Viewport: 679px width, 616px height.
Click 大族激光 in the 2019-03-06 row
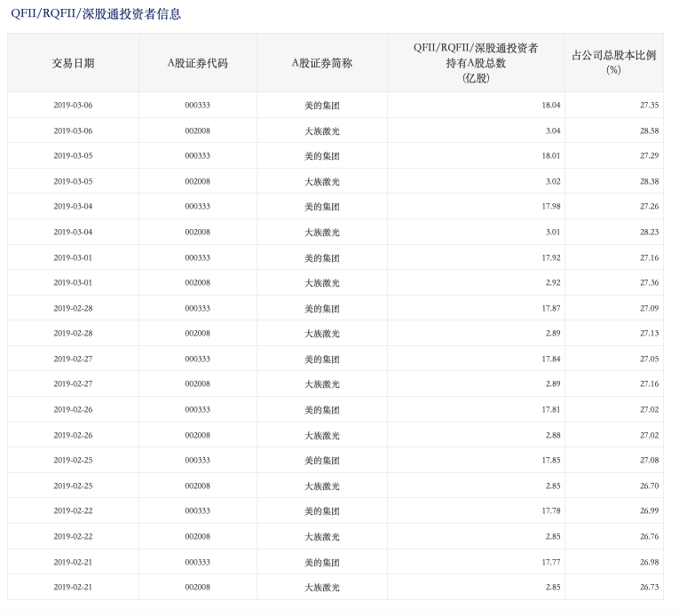point(321,130)
